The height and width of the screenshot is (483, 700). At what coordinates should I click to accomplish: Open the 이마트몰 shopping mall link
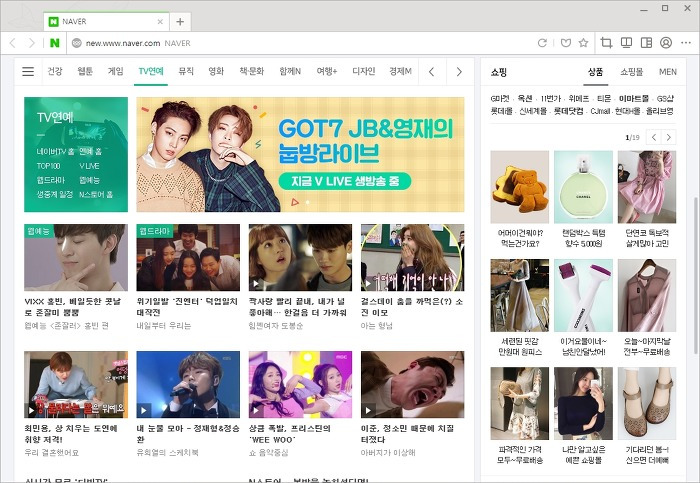pos(634,98)
